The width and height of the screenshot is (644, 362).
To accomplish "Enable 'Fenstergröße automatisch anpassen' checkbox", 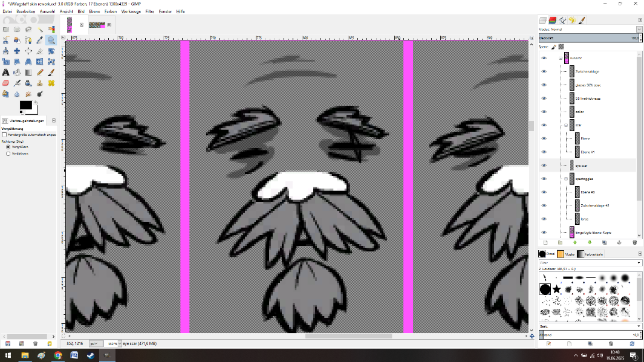I will 4,135.
